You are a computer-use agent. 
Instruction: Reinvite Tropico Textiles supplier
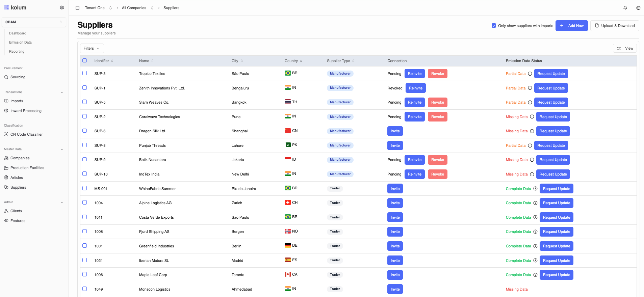[414, 74]
